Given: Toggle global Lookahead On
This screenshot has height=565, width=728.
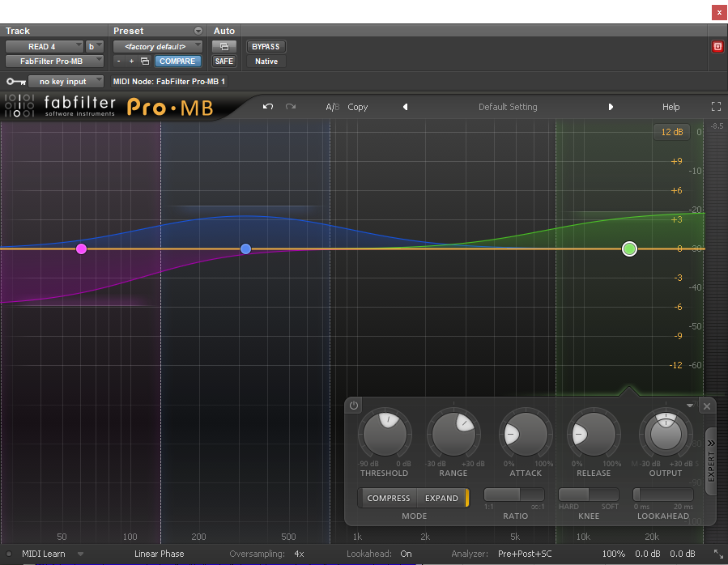Looking at the screenshot, I should [406, 554].
